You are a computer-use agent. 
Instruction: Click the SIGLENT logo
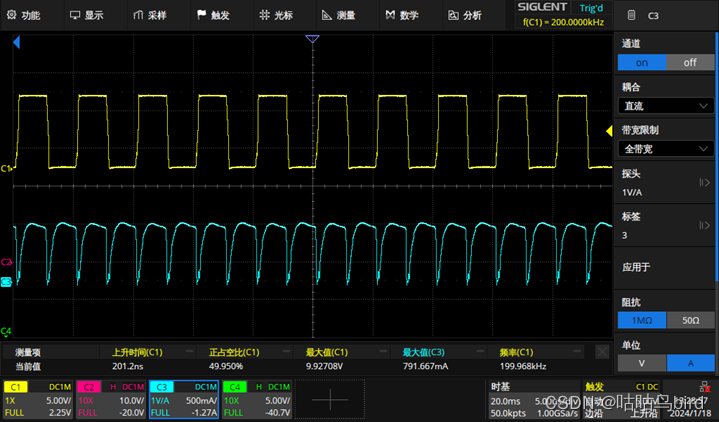click(542, 7)
